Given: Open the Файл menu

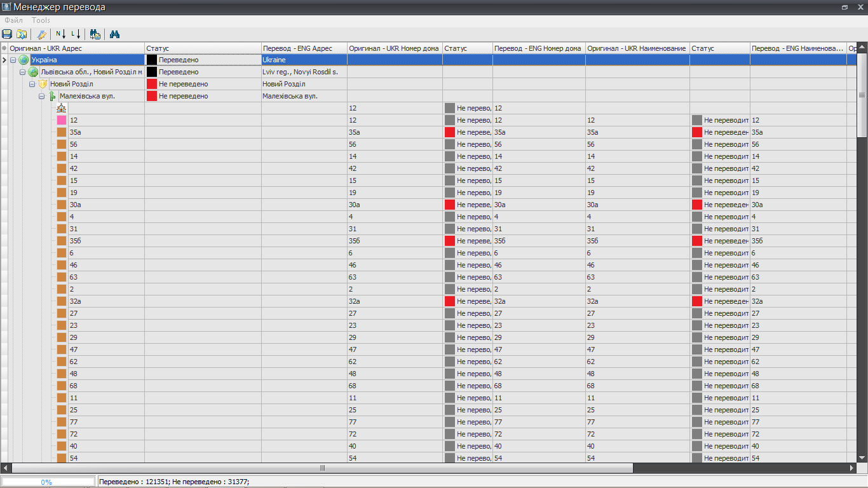Looking at the screenshot, I should [x=13, y=20].
